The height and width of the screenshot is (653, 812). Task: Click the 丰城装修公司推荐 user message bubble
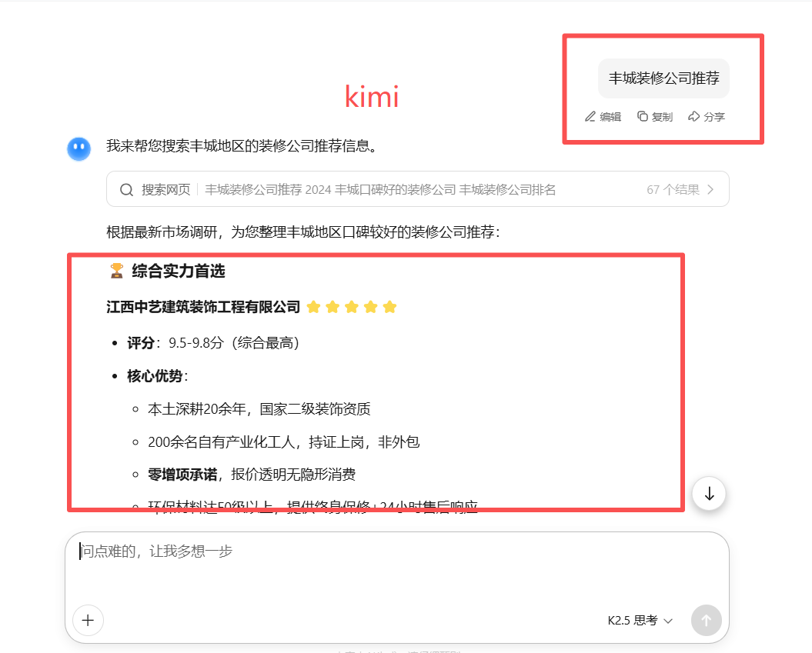[664, 78]
